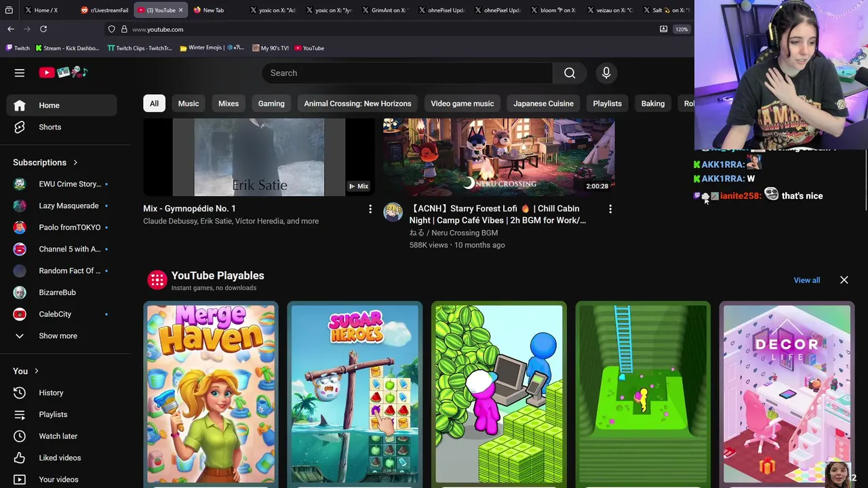The image size is (868, 488).
Task: Open the Merge Haven game thumbnail
Action: coord(211,394)
